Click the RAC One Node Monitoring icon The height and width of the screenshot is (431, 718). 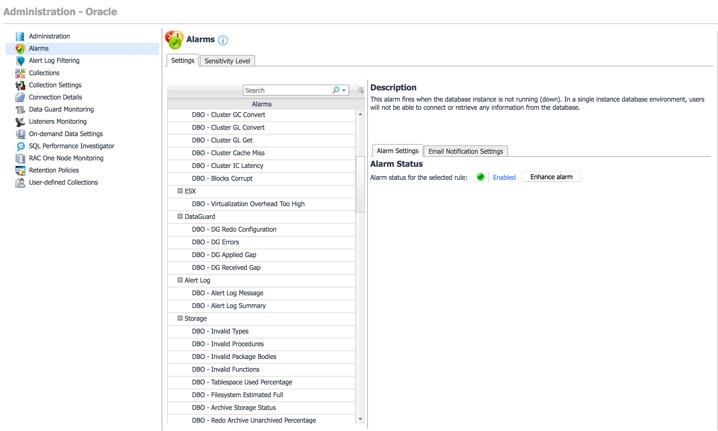click(20, 158)
